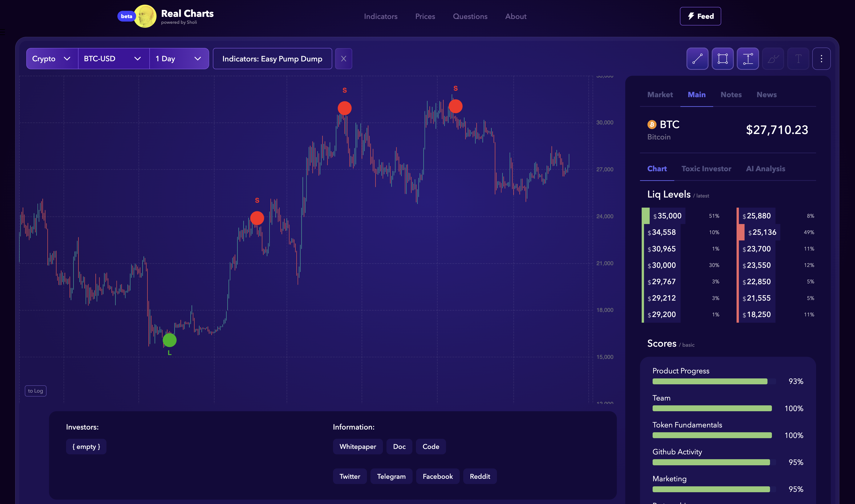This screenshot has height=504, width=855.
Task: Open the Telegram link
Action: (x=391, y=476)
